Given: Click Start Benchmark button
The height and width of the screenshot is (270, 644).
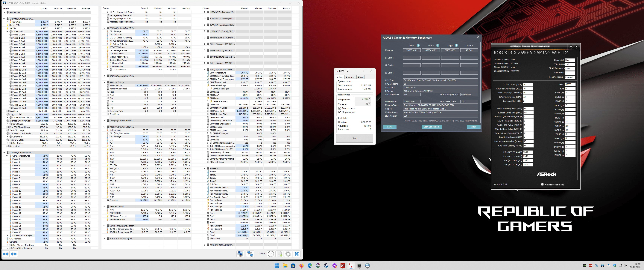Looking at the screenshot, I should (432, 127).
